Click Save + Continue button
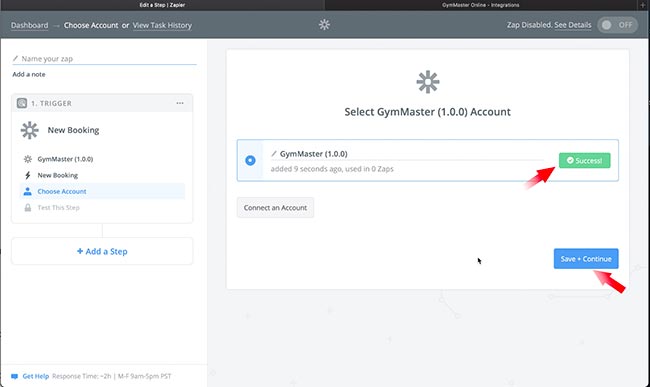The image size is (650, 387). [586, 259]
